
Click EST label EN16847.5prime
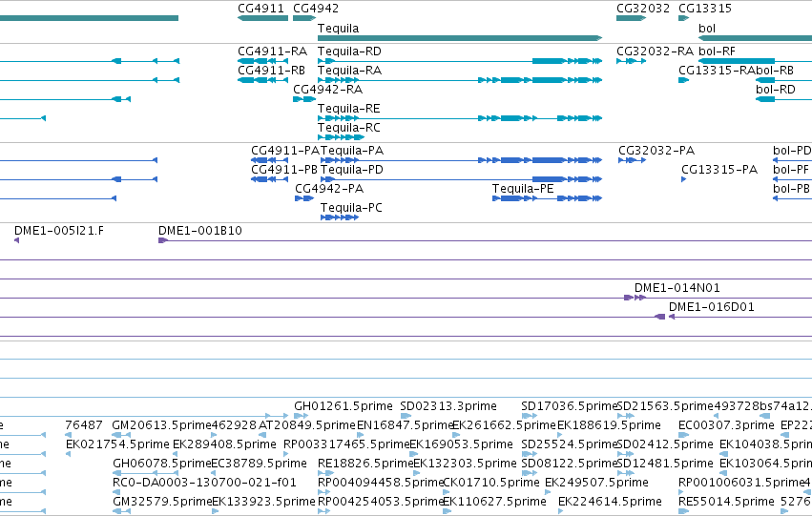[406, 425]
